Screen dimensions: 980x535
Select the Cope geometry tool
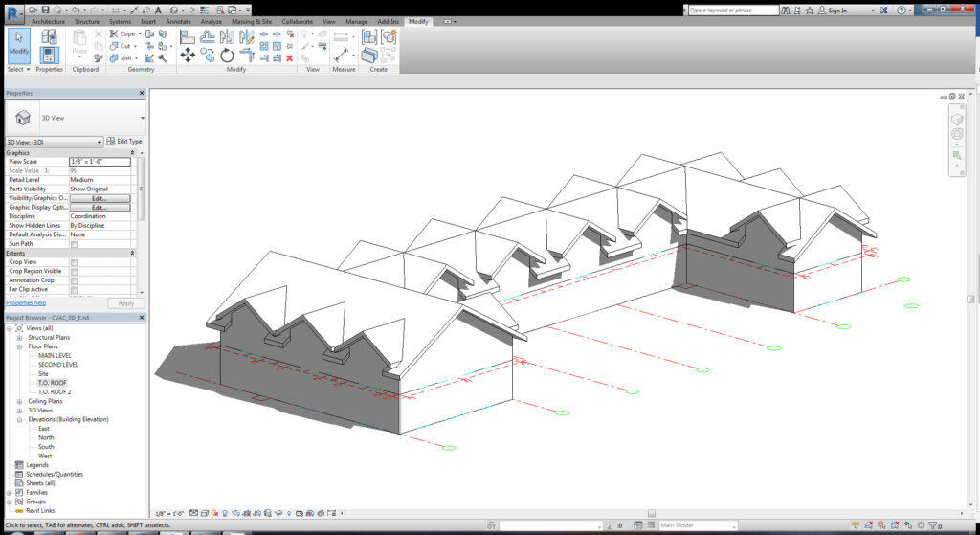click(x=122, y=33)
